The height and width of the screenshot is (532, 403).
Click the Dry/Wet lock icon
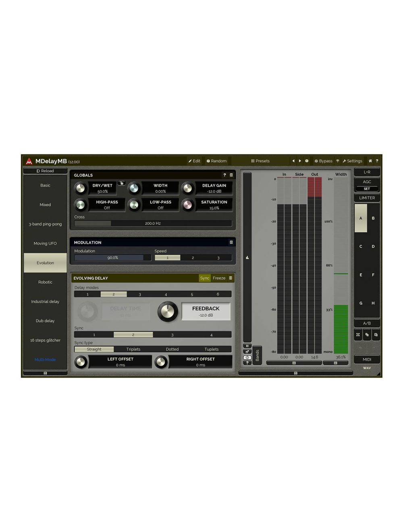tap(121, 183)
